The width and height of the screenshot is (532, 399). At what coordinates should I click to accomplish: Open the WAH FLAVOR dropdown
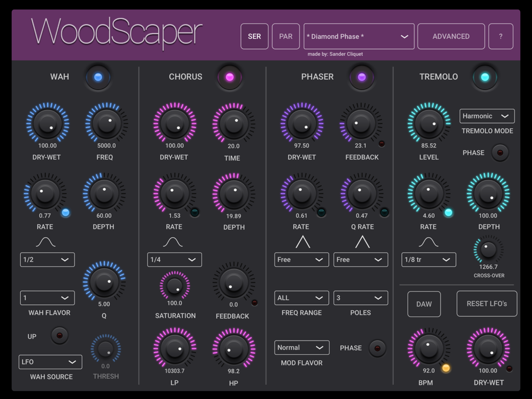pyautogui.click(x=47, y=298)
